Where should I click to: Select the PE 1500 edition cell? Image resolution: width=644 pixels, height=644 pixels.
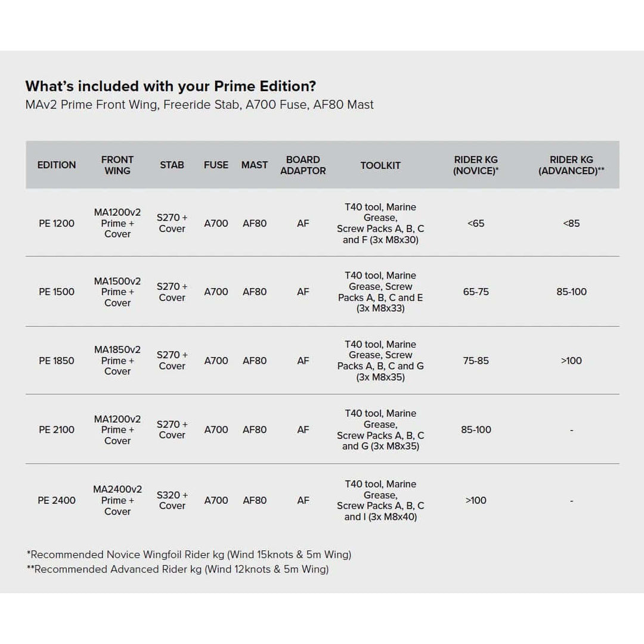57,292
